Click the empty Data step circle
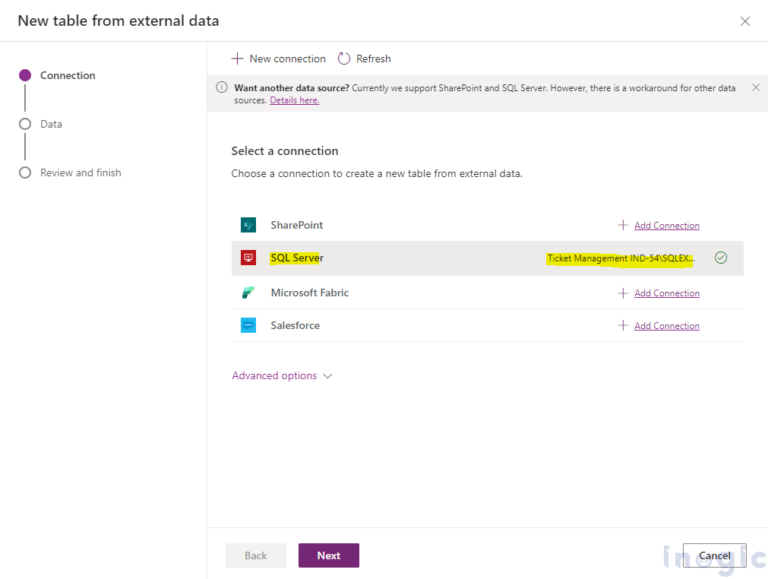Viewport: 768px width, 579px height. coord(25,124)
